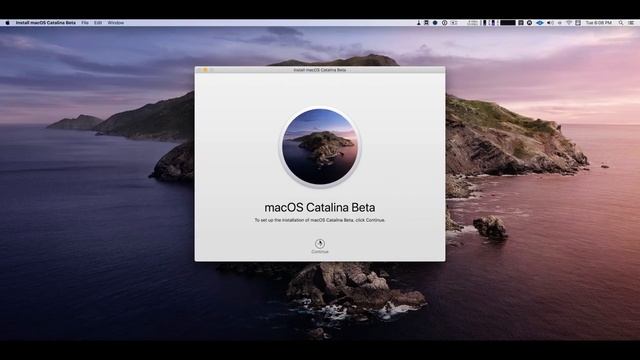Viewport: 640px width, 360px height.
Task: Open Spotlight search magnifier
Action: [x=621, y=23]
